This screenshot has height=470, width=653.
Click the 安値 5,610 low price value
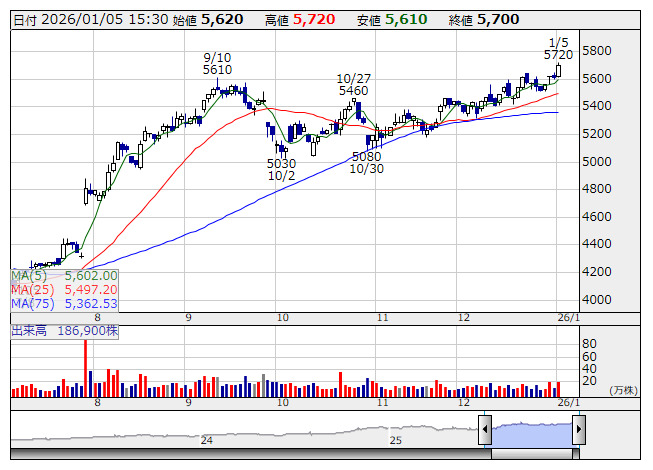click(407, 19)
